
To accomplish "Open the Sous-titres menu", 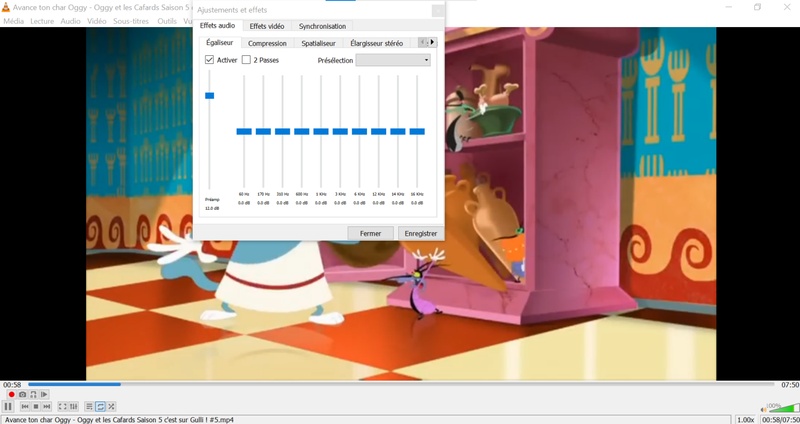I will pos(131,21).
